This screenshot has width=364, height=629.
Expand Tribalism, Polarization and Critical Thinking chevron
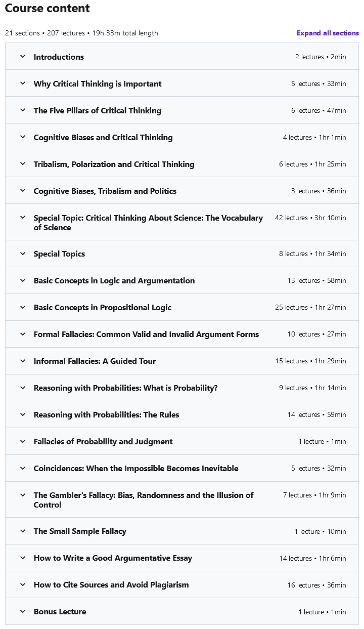point(23,164)
